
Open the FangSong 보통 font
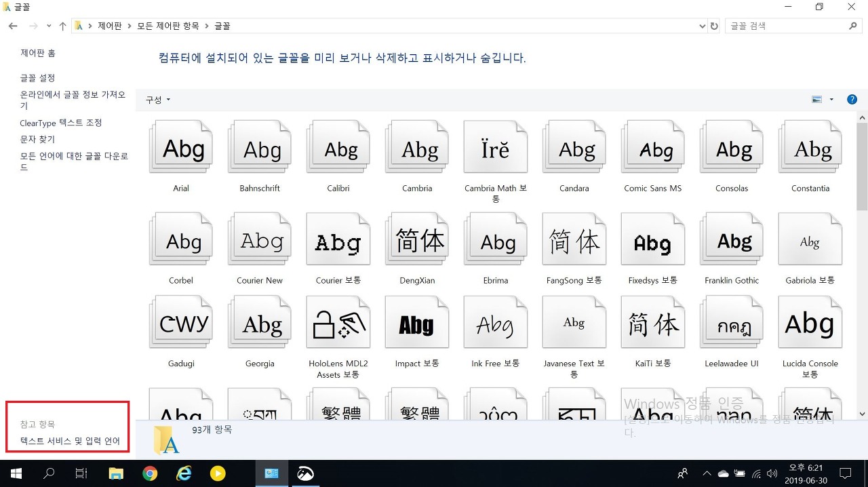(574, 240)
